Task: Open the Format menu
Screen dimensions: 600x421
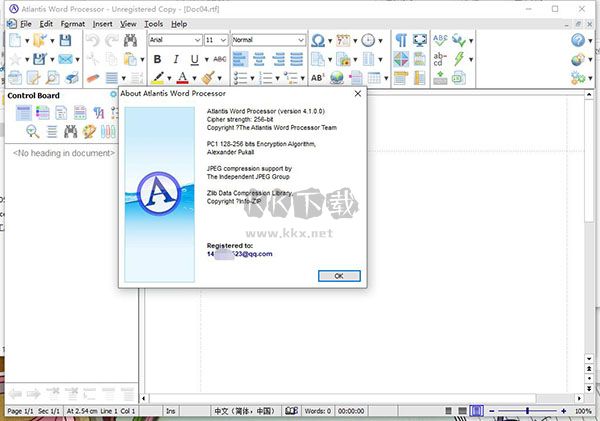Action: point(72,22)
